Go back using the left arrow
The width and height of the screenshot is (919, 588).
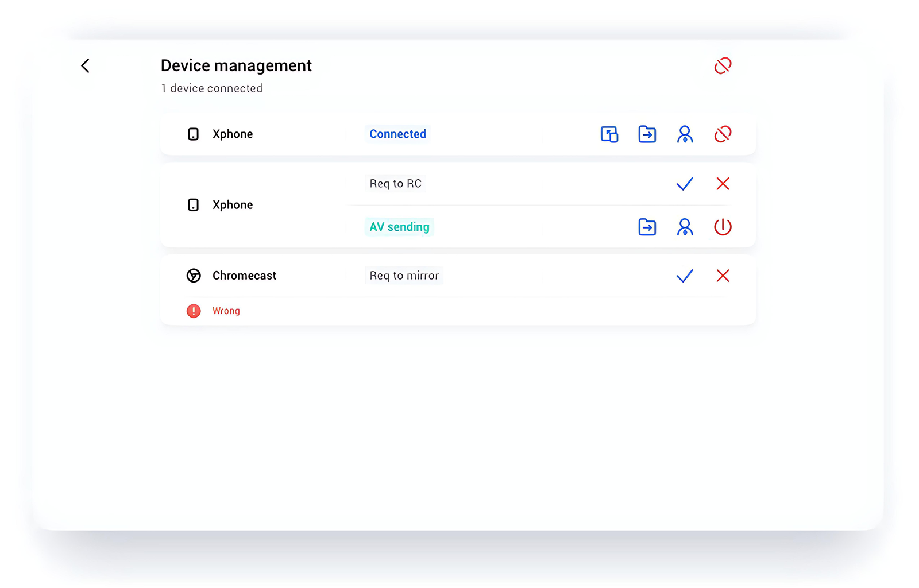pos(85,66)
